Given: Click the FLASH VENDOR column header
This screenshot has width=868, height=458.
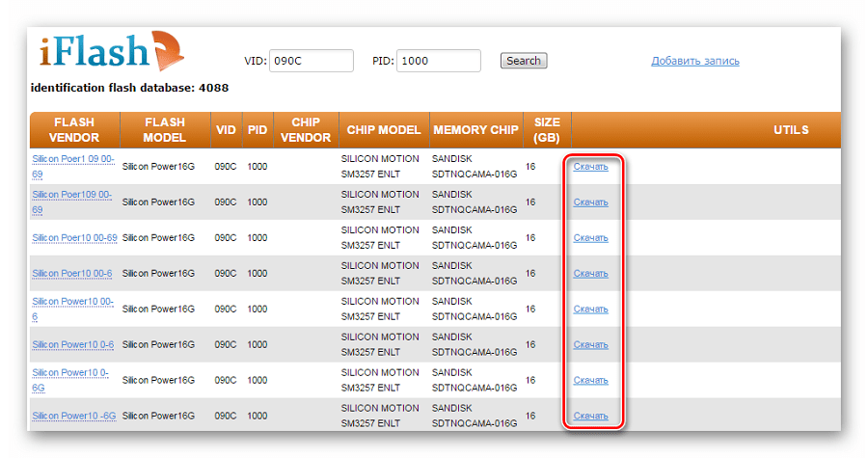Looking at the screenshot, I should [74, 130].
